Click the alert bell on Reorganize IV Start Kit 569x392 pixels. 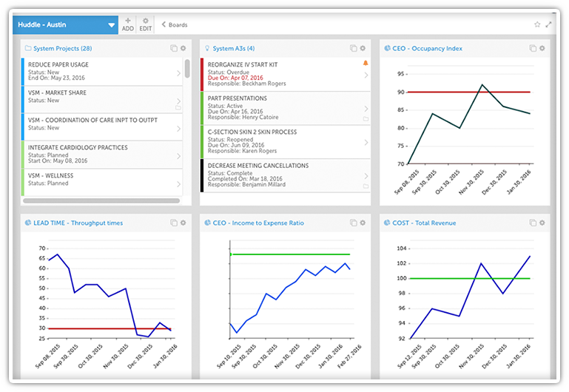click(365, 64)
